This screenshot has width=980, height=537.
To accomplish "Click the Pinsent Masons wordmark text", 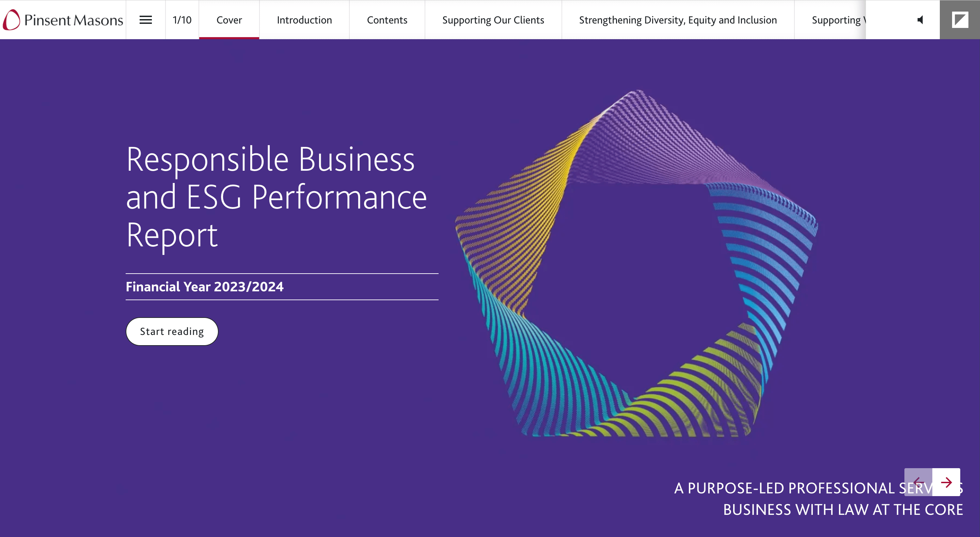I will point(74,20).
